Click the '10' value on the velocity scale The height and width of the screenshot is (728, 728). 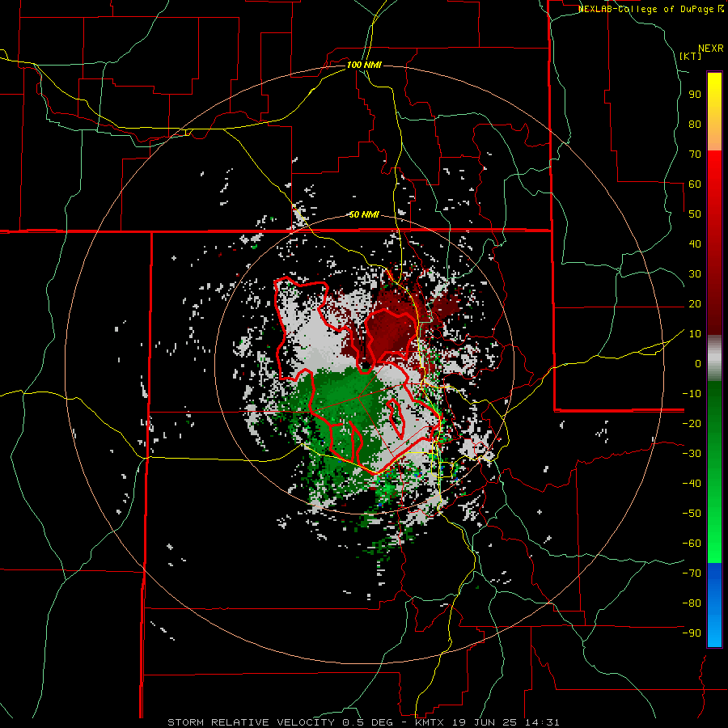(695, 334)
